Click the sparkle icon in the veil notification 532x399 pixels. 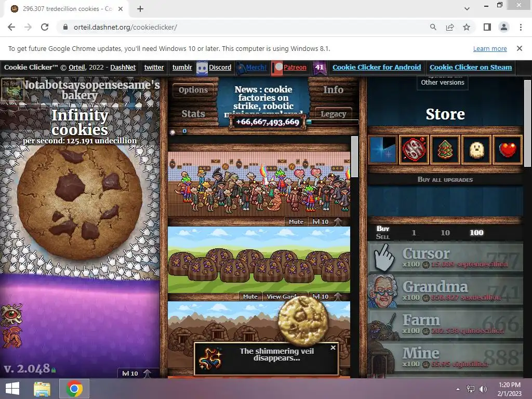(210, 358)
